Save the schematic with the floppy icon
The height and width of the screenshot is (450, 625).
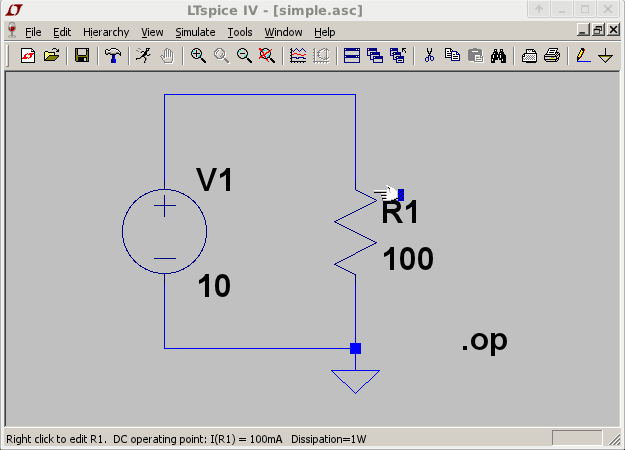(82, 55)
